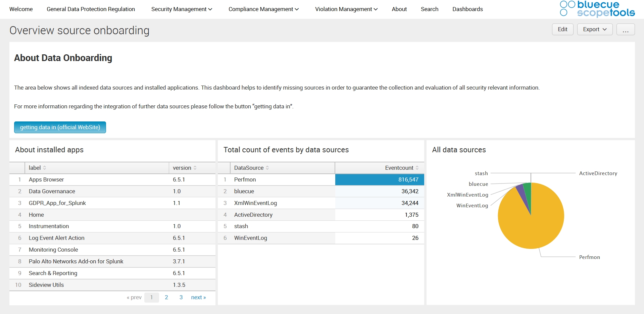Image resolution: width=644 pixels, height=314 pixels.
Task: Open the more options ellipsis button
Action: pos(626,29)
